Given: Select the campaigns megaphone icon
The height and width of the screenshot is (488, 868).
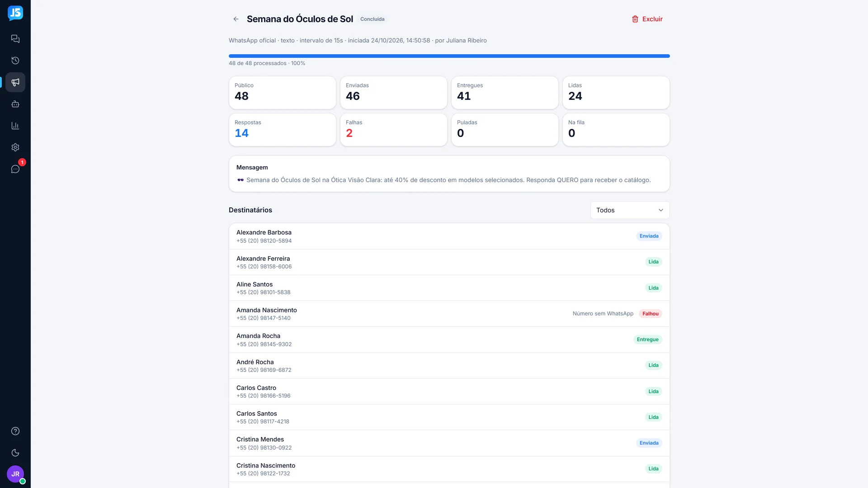Looking at the screenshot, I should tap(15, 82).
